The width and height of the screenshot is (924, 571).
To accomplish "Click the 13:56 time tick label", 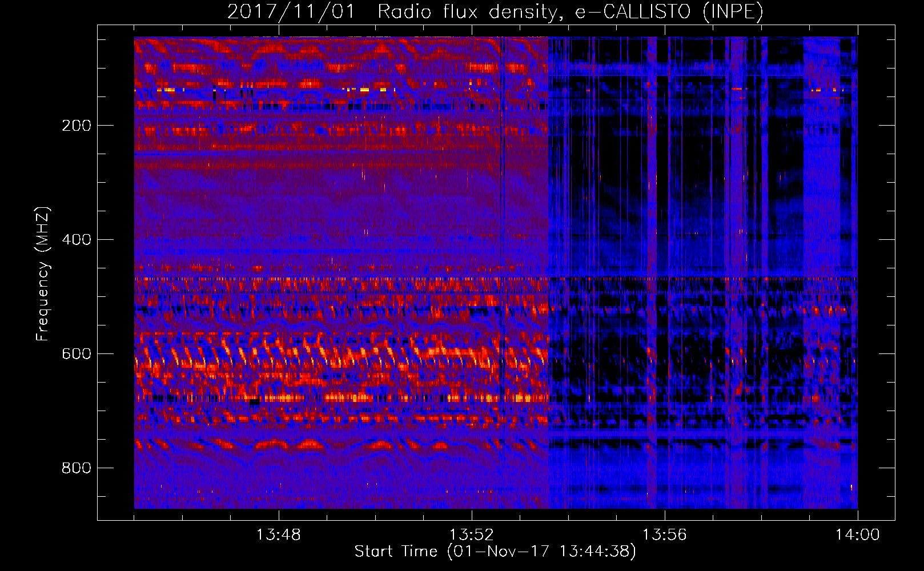I will point(665,535).
